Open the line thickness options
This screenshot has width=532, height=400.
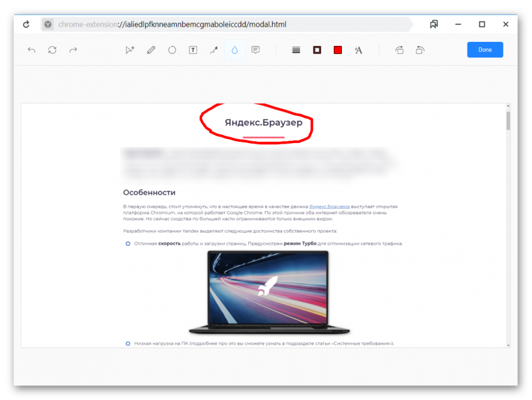coord(296,51)
